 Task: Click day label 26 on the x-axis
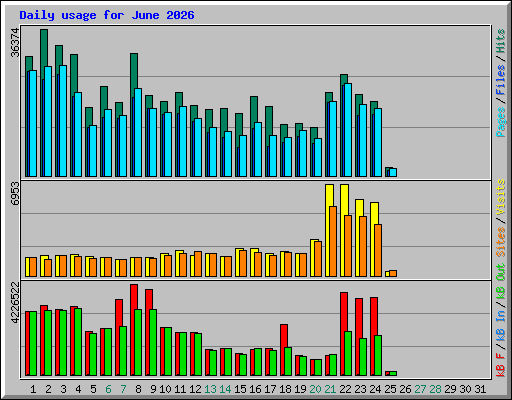click(x=405, y=389)
